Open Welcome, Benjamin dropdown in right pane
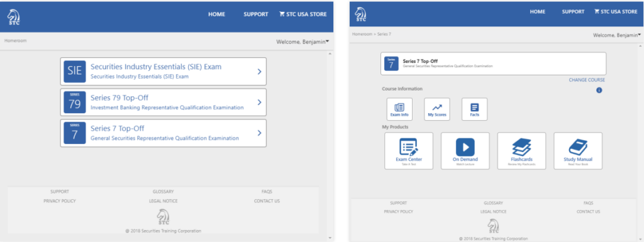 (x=616, y=35)
